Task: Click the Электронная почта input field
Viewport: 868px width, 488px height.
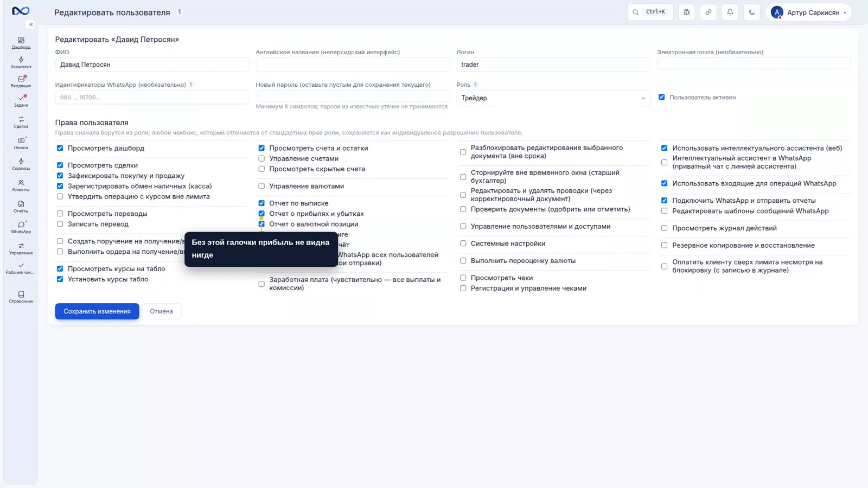Action: tap(754, 63)
